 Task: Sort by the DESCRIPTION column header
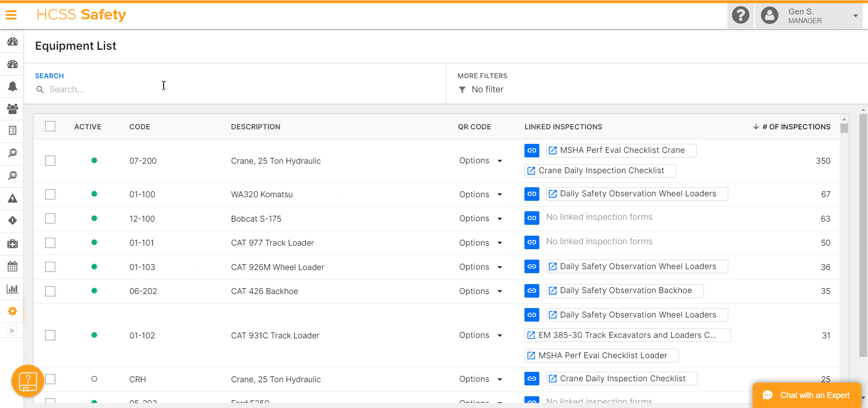tap(255, 127)
